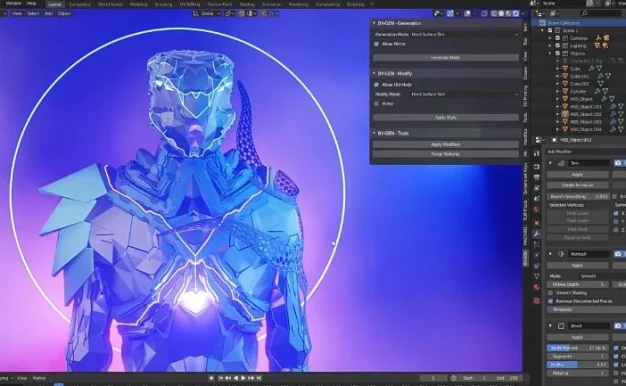Enable the unchecked checkbox below Modify Mode
Image resolution: width=626 pixels, height=386 pixels.
tap(376, 104)
